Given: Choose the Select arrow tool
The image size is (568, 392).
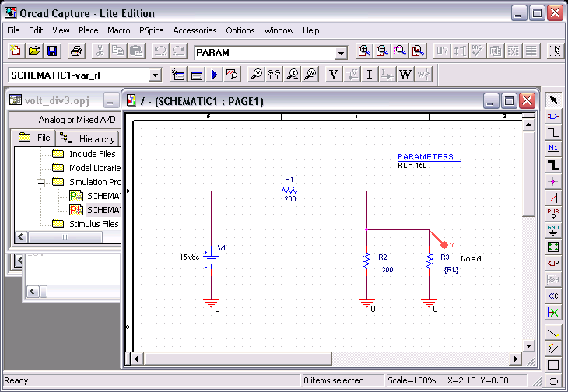Looking at the screenshot, I should [x=553, y=100].
